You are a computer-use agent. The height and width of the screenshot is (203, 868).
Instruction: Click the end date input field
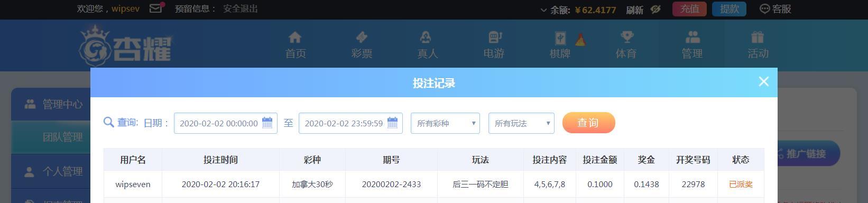point(350,123)
